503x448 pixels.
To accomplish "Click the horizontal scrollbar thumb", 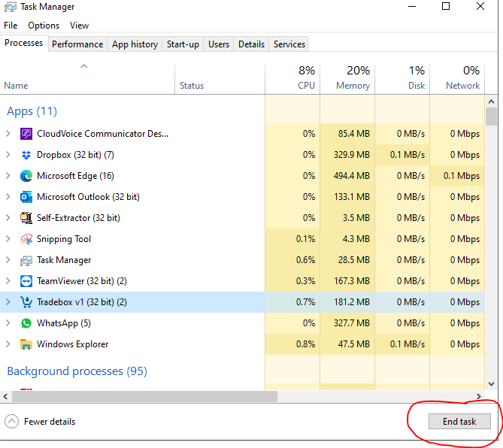I will [144, 397].
